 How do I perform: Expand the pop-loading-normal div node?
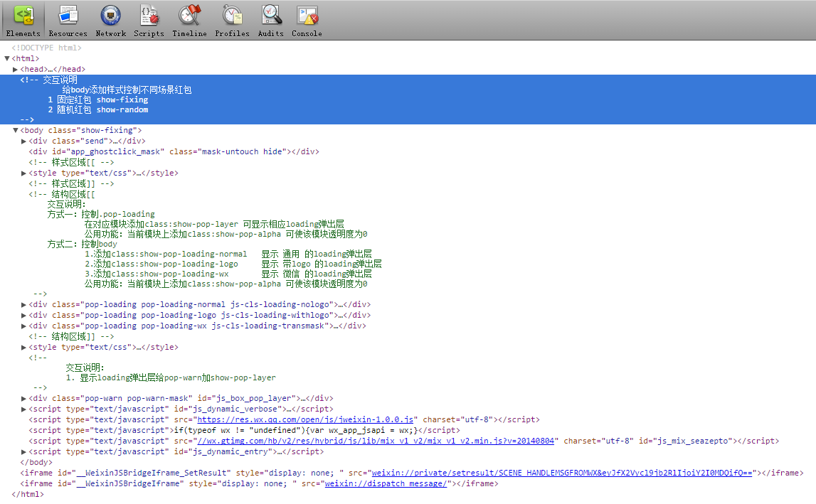click(x=23, y=305)
